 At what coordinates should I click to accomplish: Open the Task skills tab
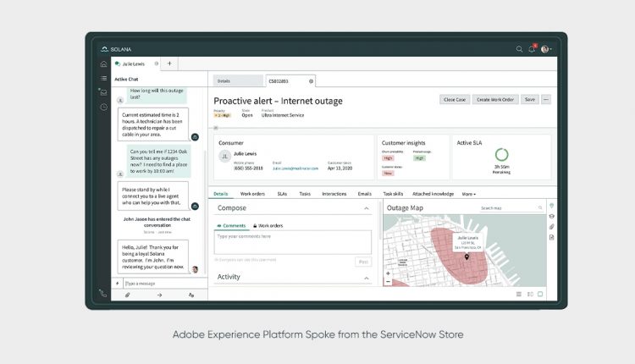[393, 194]
